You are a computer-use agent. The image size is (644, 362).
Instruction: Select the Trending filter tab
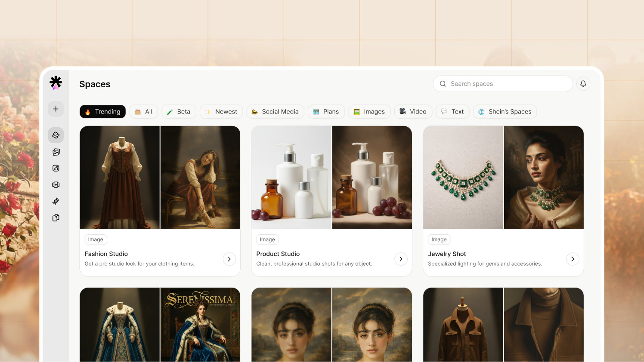tap(102, 111)
